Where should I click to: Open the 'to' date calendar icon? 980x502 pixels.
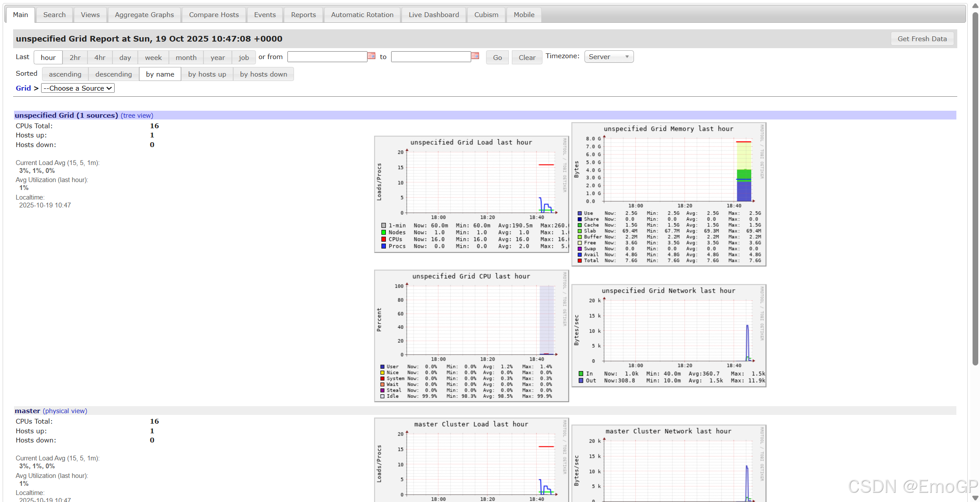[475, 56]
